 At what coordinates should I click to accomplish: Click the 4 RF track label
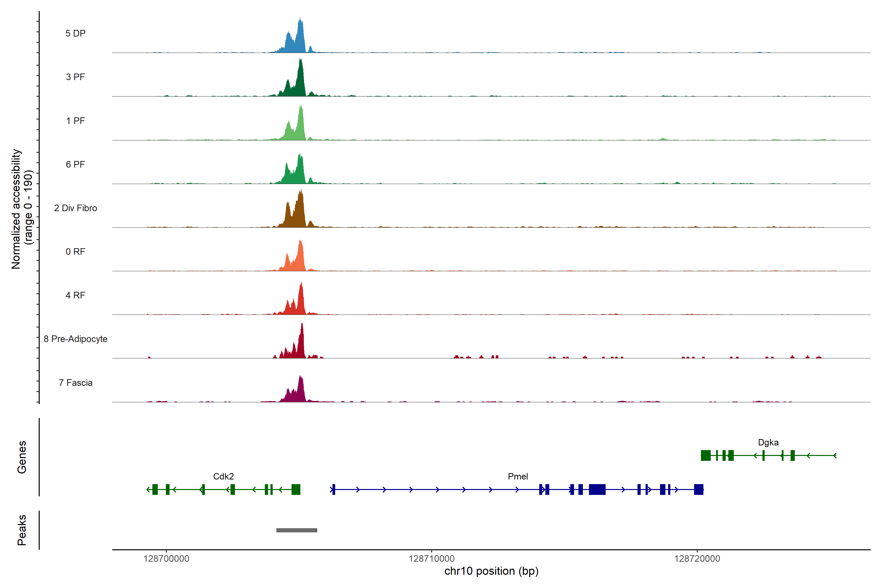point(75,295)
